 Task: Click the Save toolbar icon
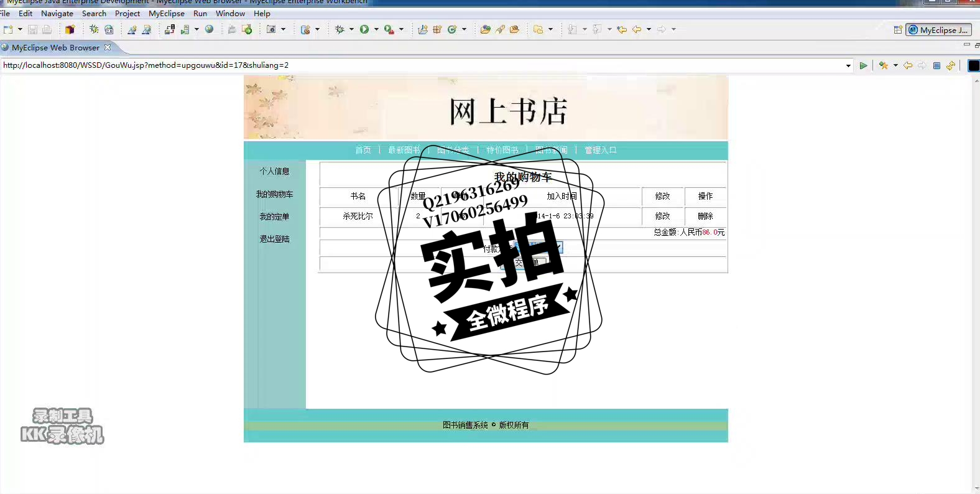tap(33, 29)
